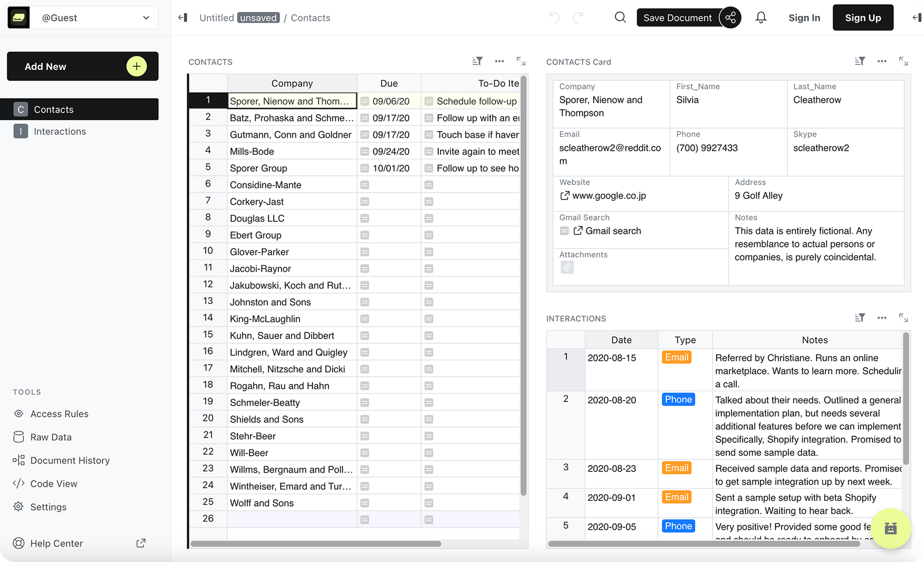Viewport: 924px width, 562px height.
Task: Click the CONTACTS table horizontal scrollbar
Action: click(316, 544)
